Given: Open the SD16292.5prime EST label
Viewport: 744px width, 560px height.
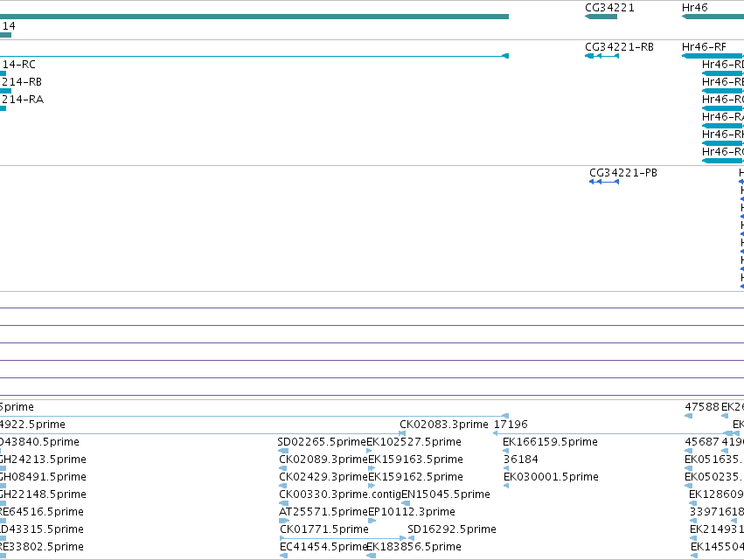Looking at the screenshot, I should (452, 529).
